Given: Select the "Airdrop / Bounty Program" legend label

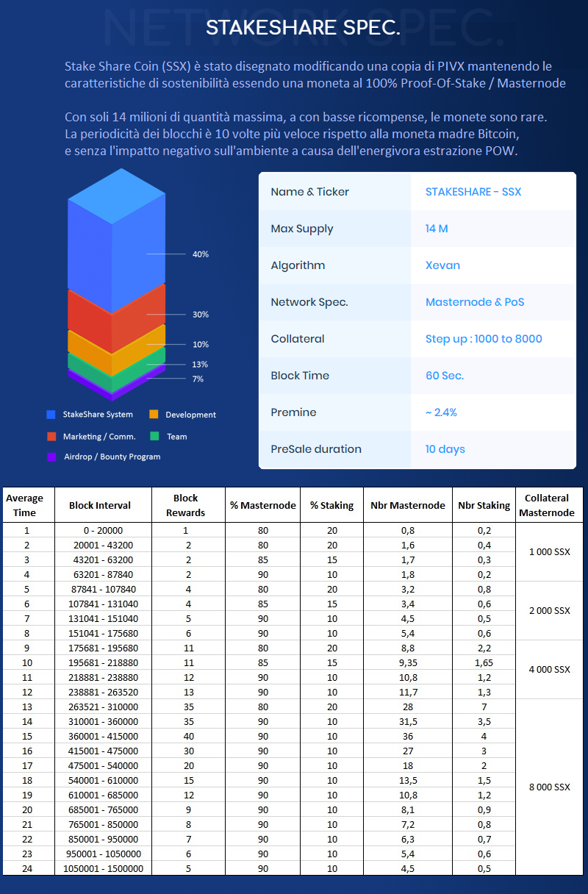Looking at the screenshot, I should (112, 457).
